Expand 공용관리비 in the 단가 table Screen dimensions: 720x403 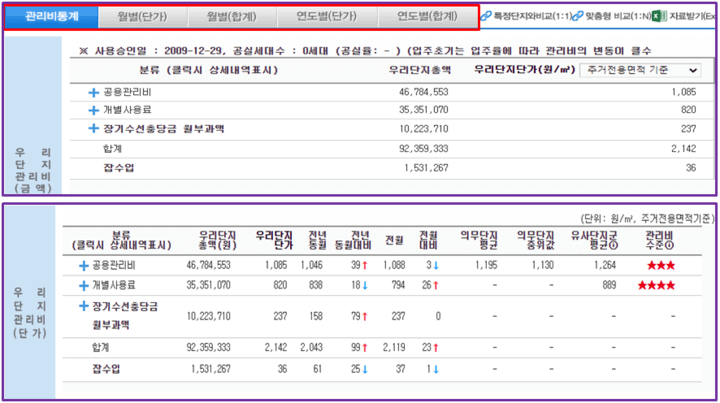click(84, 266)
